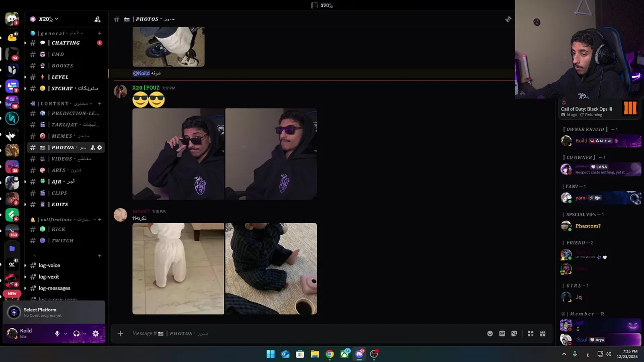Collapse the general category
Viewport: 644px width, 362px height.
click(56, 33)
